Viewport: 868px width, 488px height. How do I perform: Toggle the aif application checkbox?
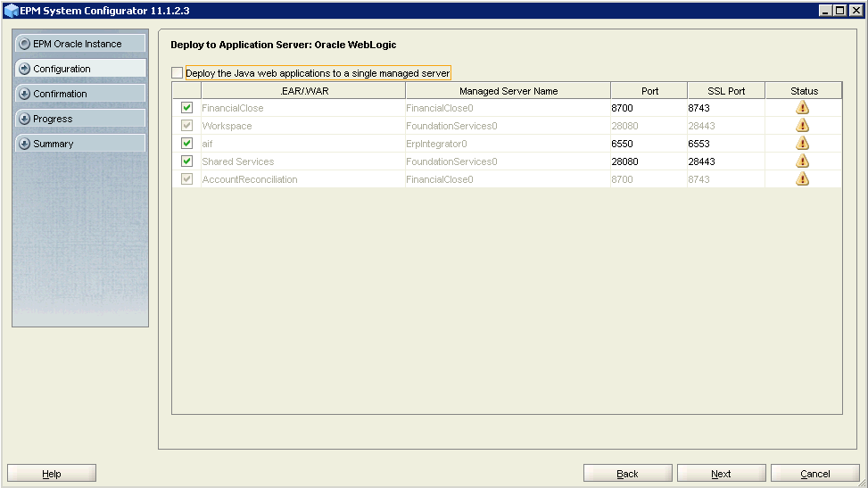coord(186,144)
